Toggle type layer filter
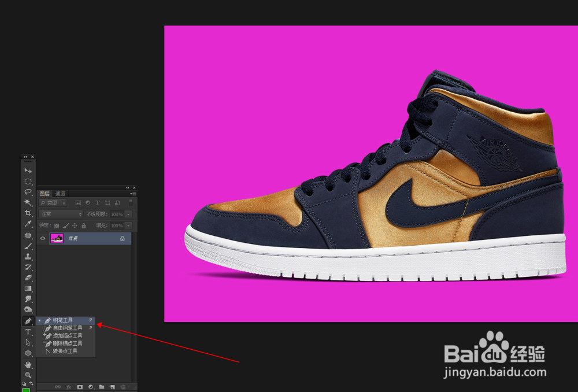 [x=97, y=202]
